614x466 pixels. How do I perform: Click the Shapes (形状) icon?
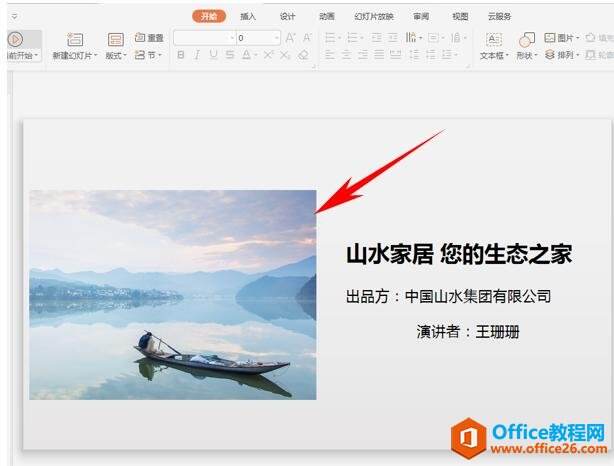click(x=527, y=40)
